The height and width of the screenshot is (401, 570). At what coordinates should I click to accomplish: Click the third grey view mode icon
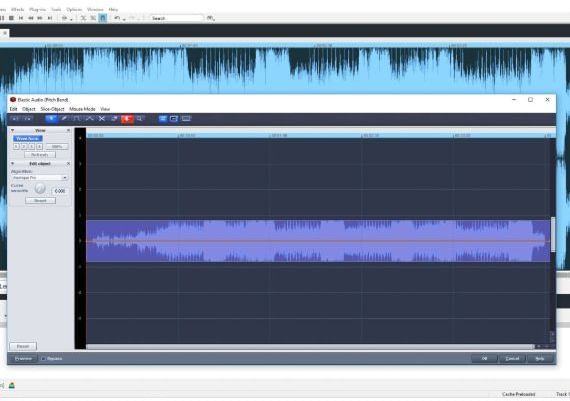[x=186, y=119]
